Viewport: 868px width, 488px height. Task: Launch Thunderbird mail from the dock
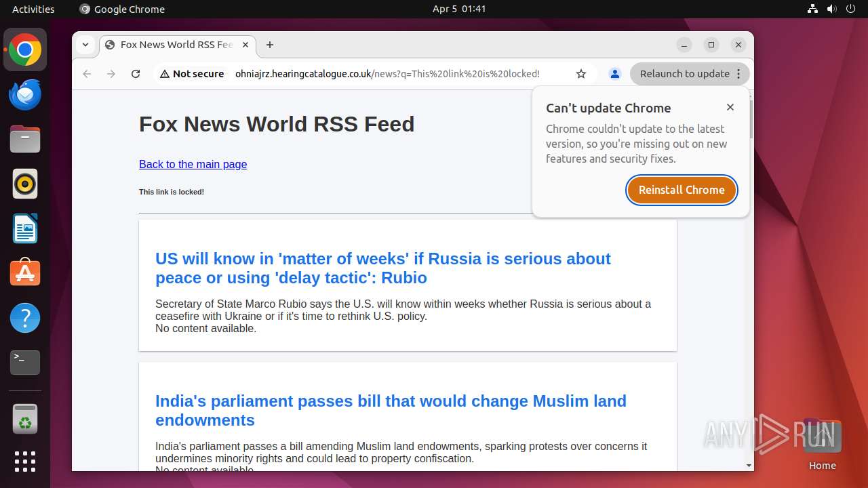click(x=25, y=94)
